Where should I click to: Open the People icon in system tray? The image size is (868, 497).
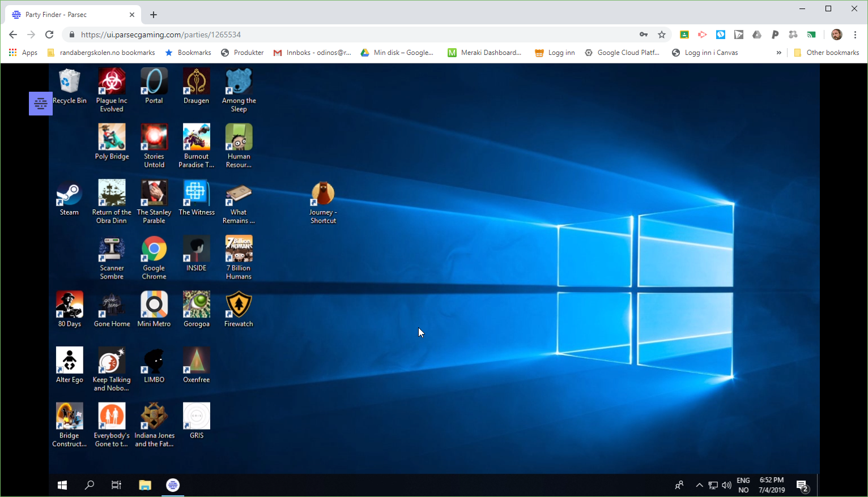pos(679,485)
